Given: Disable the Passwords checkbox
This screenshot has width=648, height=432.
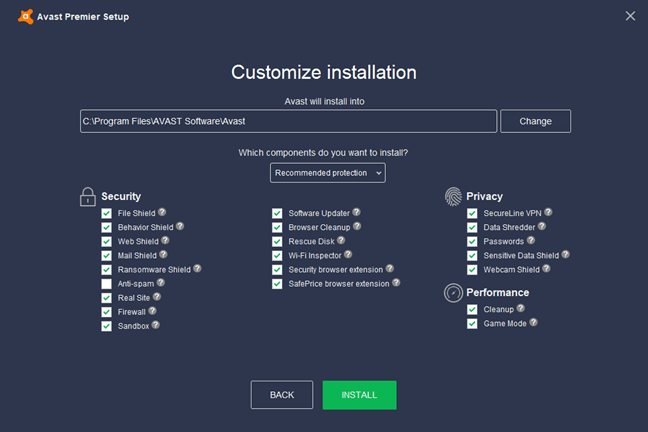Looking at the screenshot, I should (x=472, y=241).
